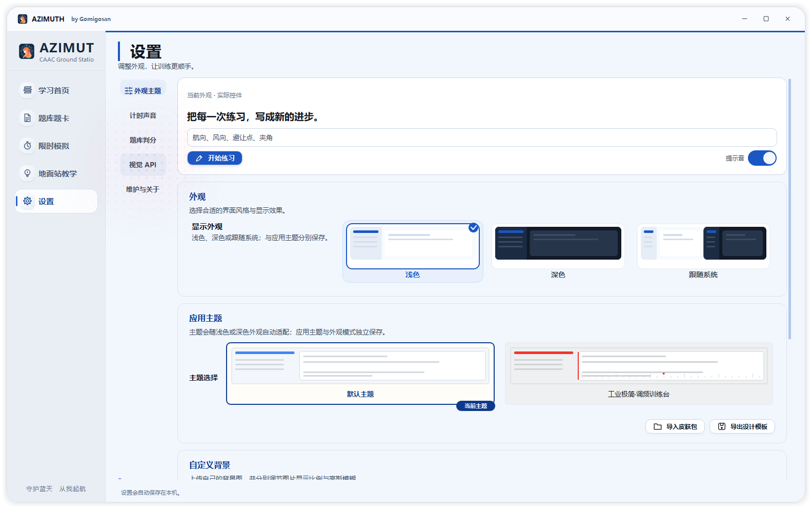812x509 pixels.
Task: Click the 自定义背景 heading
Action: (x=210, y=465)
